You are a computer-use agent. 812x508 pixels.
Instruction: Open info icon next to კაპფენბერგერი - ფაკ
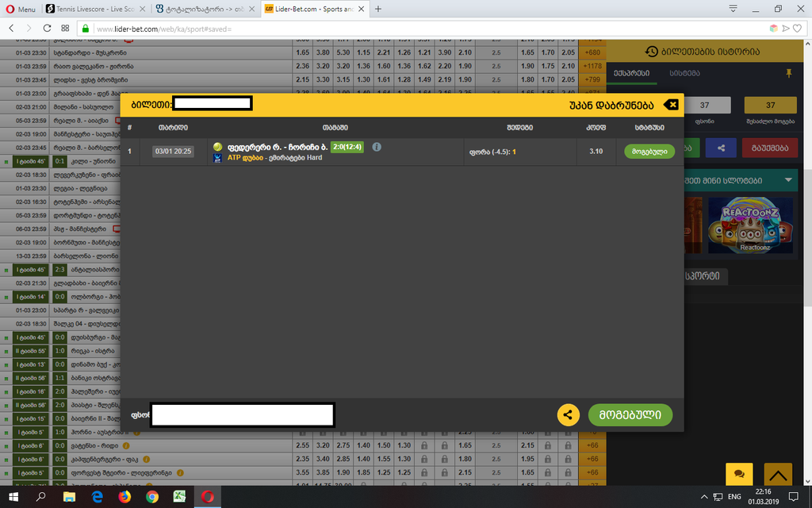point(147,460)
